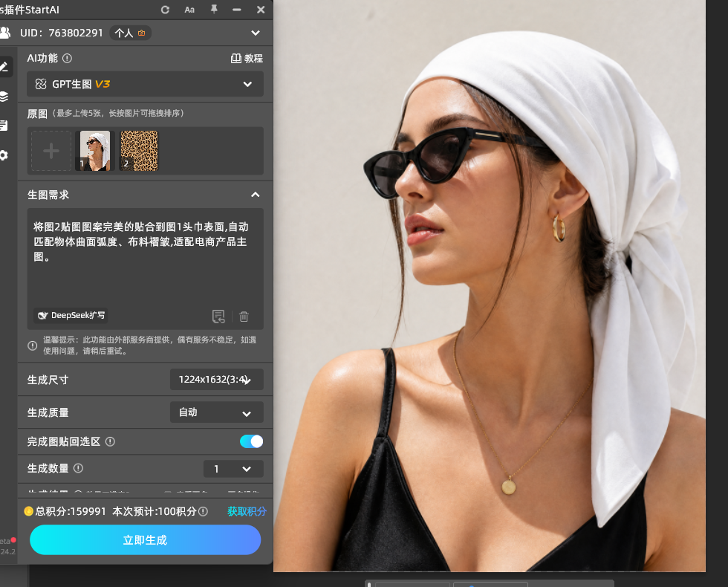Open the edit pencil sidebar tab
Screen dimensions: 728x587
tap(4, 67)
